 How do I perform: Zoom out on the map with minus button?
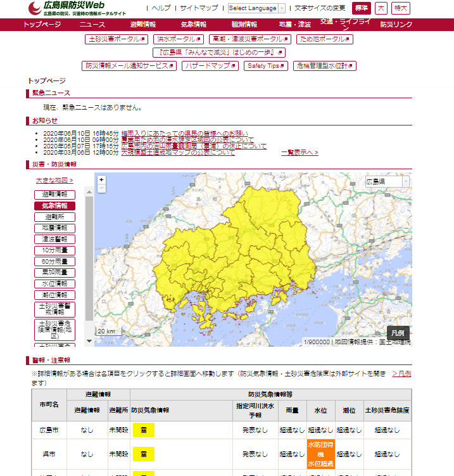[101, 188]
